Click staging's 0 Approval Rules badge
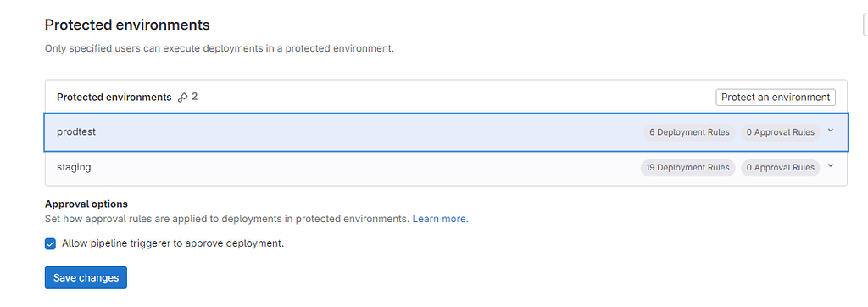 [x=781, y=167]
